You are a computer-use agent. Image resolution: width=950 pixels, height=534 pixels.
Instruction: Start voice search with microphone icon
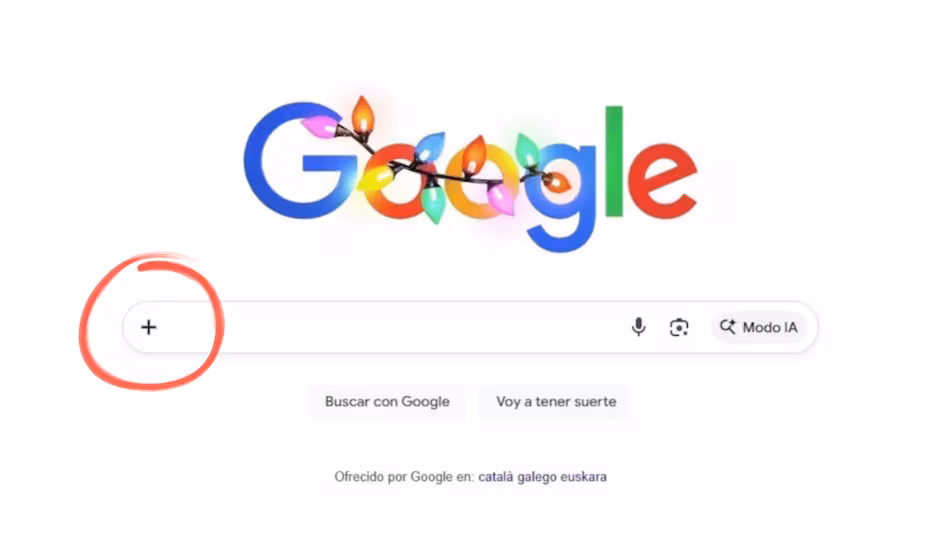coord(638,327)
